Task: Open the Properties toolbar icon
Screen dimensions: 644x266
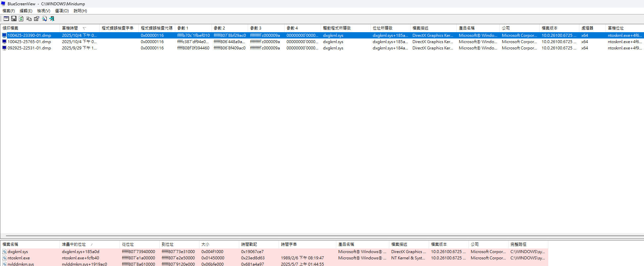Action: click(36, 19)
